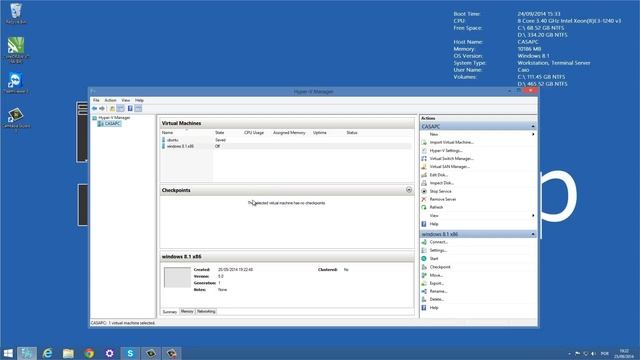Click the blue Help toolbar icon

130,109
